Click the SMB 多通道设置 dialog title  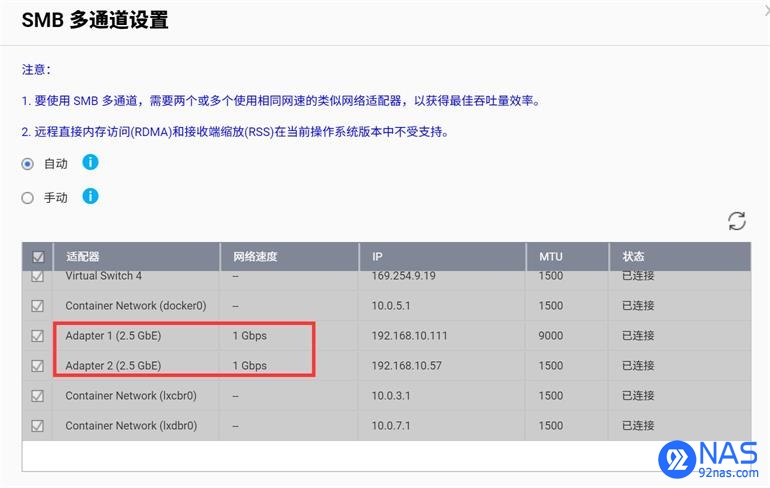(x=95, y=20)
